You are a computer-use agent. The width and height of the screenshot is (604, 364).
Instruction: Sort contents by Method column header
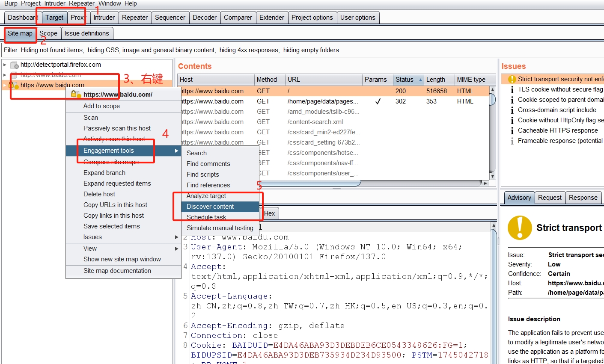(270, 80)
